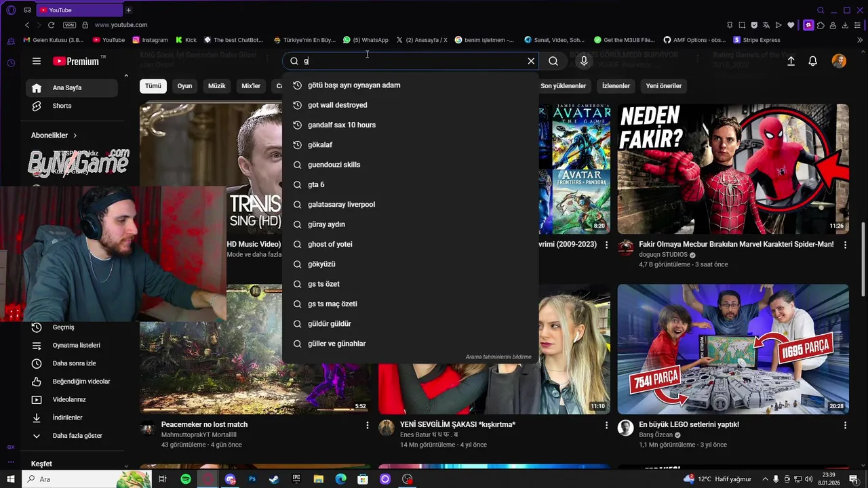Select the "Müzik" filter chip

(x=217, y=86)
